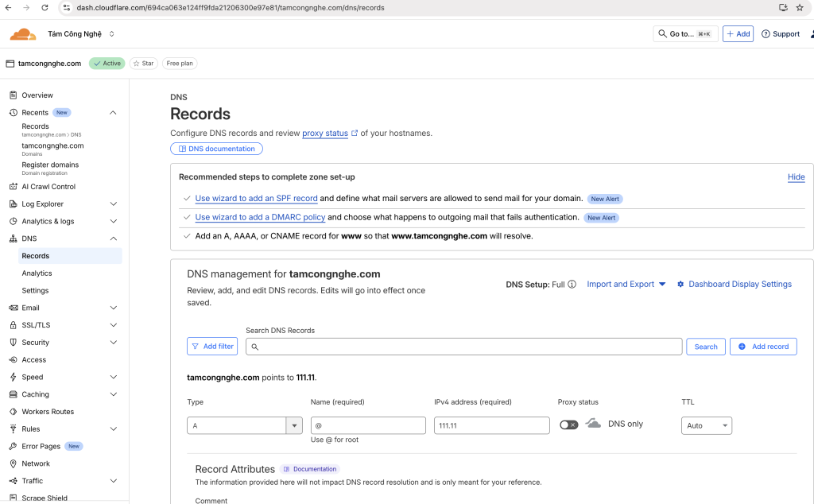
Task: Click the Access sidebar icon
Action: click(x=14, y=360)
